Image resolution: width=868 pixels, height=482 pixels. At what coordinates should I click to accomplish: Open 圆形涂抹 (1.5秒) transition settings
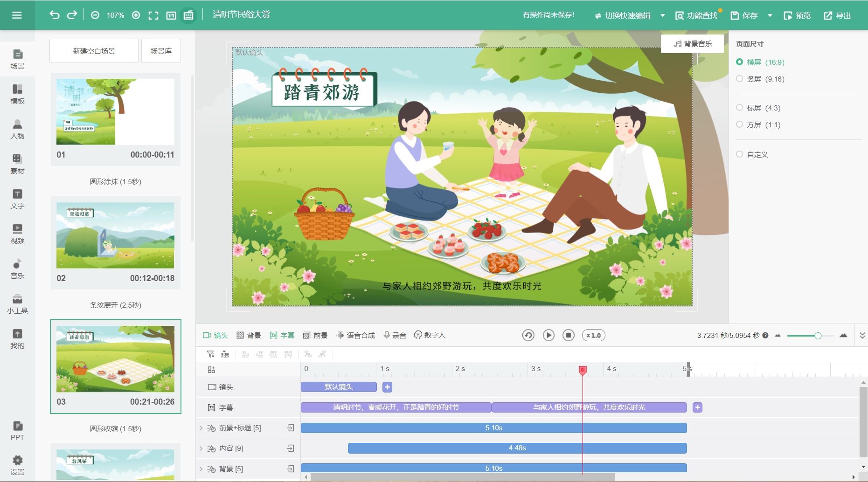115,181
